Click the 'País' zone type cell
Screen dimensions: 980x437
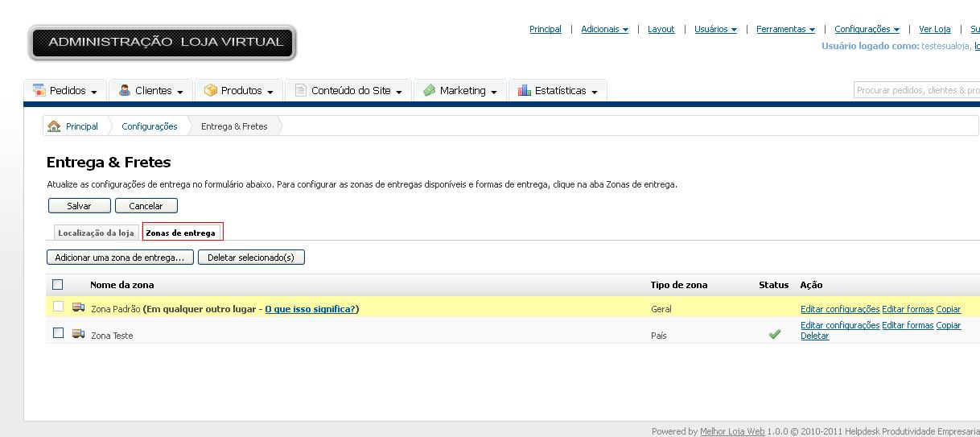pos(660,336)
